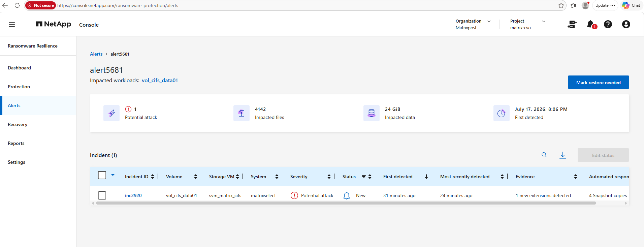
Task: Click the 'alert5681' breadcrumb text
Action: click(x=120, y=54)
